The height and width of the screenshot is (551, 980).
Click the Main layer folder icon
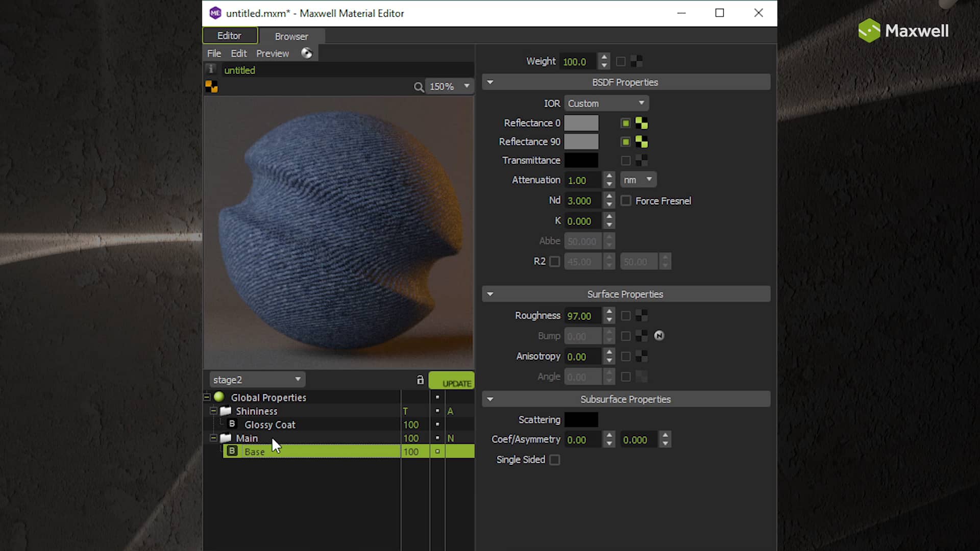click(225, 438)
